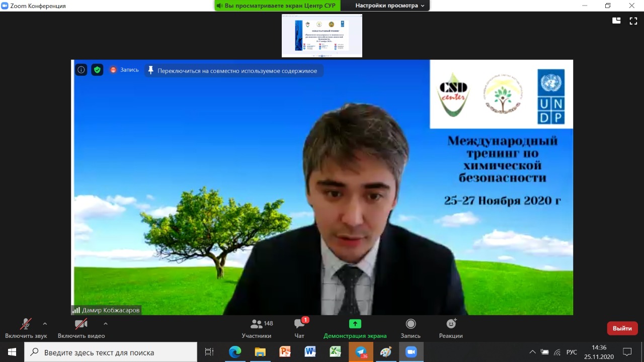Open the РУС language switcher in tray

(572, 352)
